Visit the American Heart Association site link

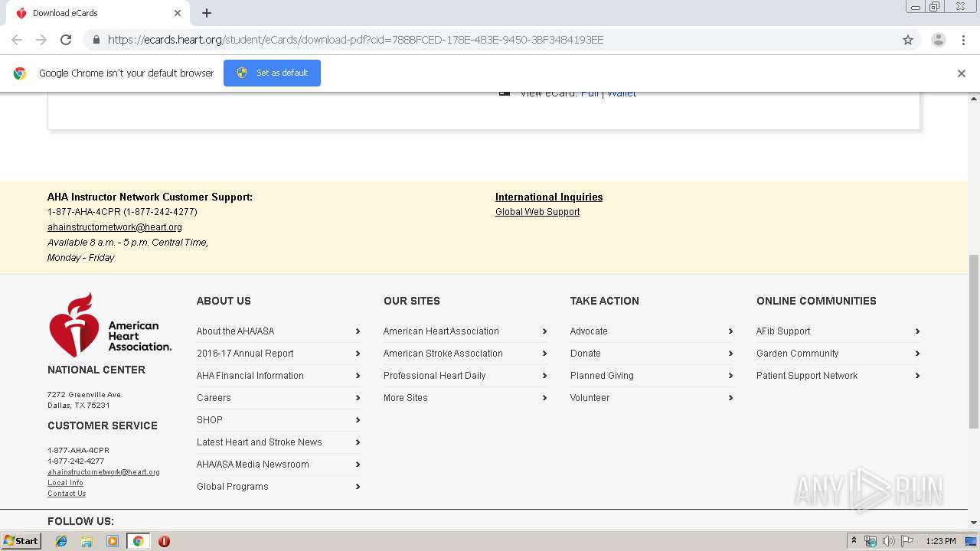point(441,331)
